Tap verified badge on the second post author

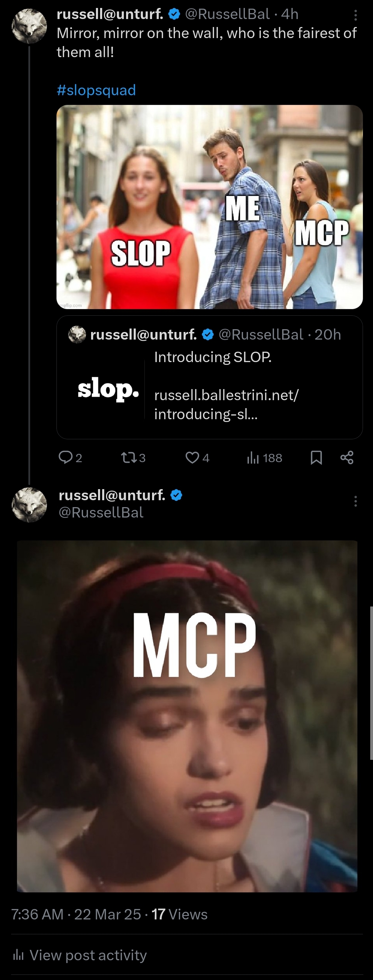pyautogui.click(x=176, y=495)
